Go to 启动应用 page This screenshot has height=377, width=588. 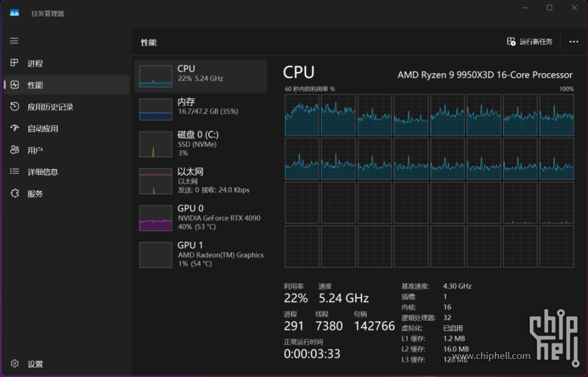coord(67,128)
